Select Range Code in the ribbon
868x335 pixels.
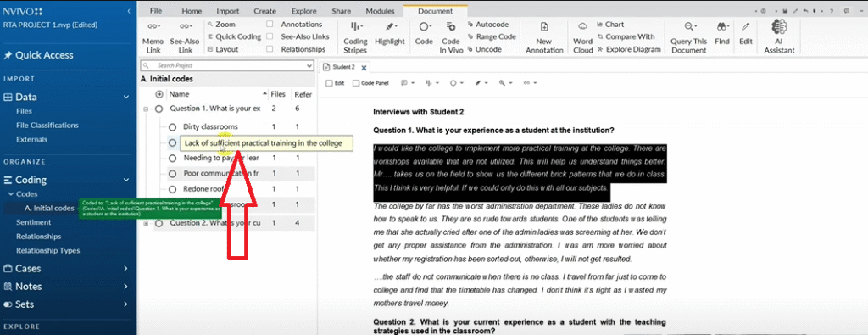click(492, 36)
